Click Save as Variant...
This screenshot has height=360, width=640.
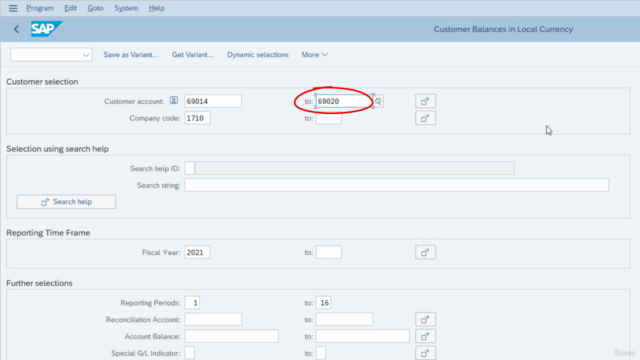(x=131, y=55)
